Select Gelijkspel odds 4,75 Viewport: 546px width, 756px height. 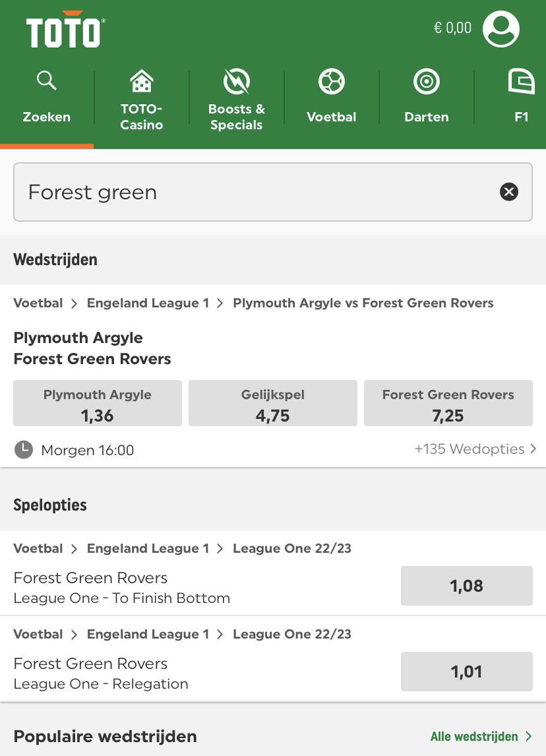272,403
